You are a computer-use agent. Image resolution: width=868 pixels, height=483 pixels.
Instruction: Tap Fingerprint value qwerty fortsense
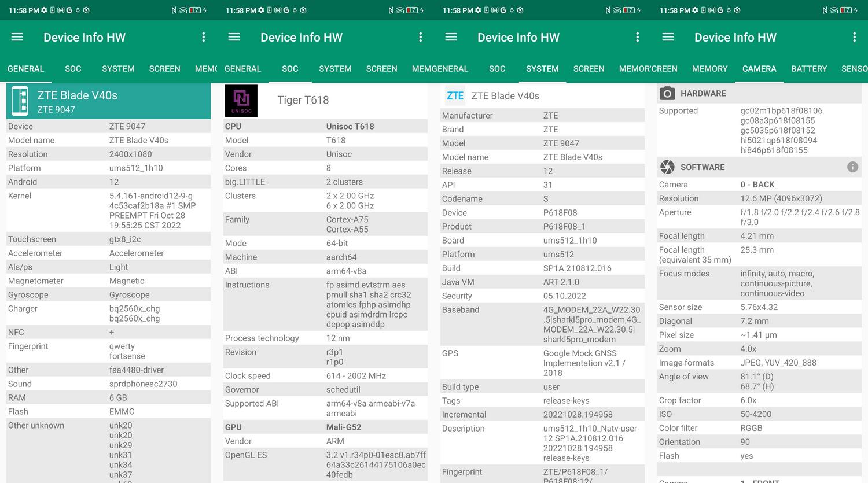pyautogui.click(x=127, y=351)
